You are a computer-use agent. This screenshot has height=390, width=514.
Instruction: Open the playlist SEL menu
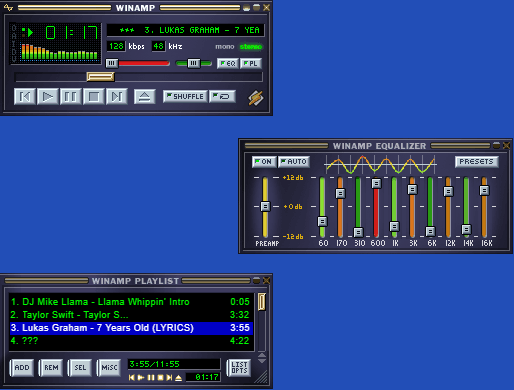coord(80,368)
